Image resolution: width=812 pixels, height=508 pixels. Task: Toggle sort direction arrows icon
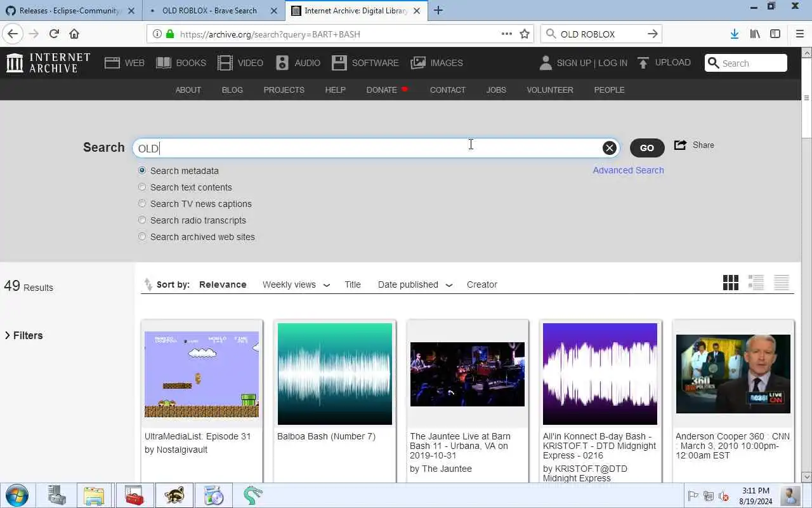pyautogui.click(x=148, y=284)
